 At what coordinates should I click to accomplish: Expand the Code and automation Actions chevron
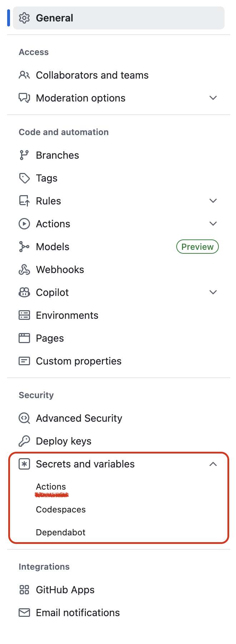(213, 224)
